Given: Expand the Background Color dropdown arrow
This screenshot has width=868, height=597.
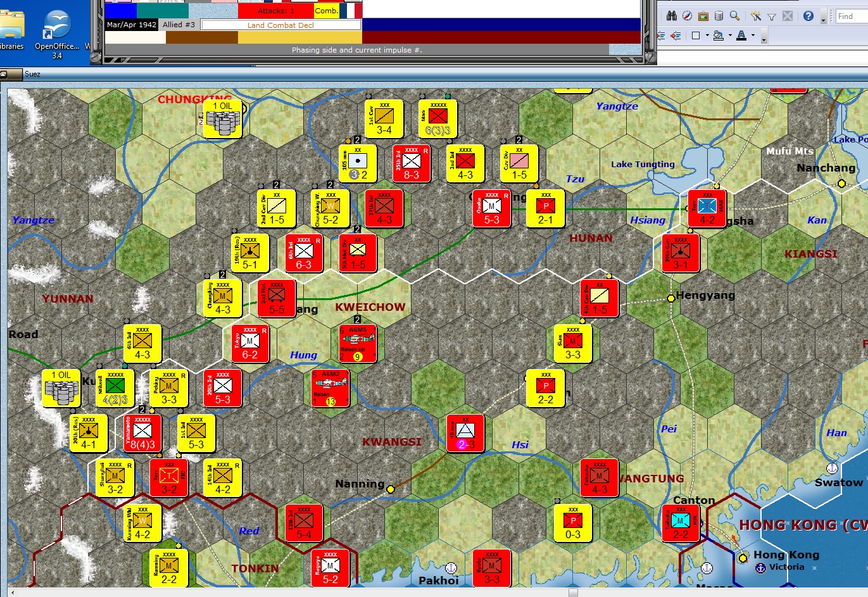Looking at the screenshot, I should [x=729, y=35].
